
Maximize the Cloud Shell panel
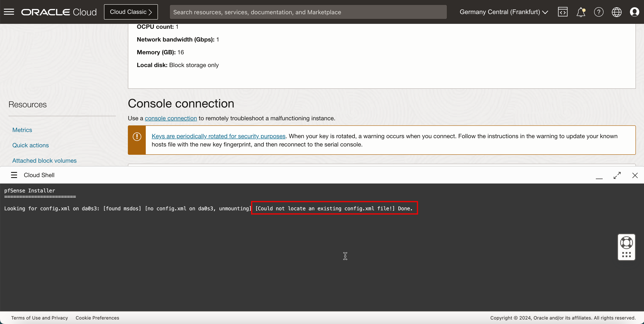tap(617, 175)
